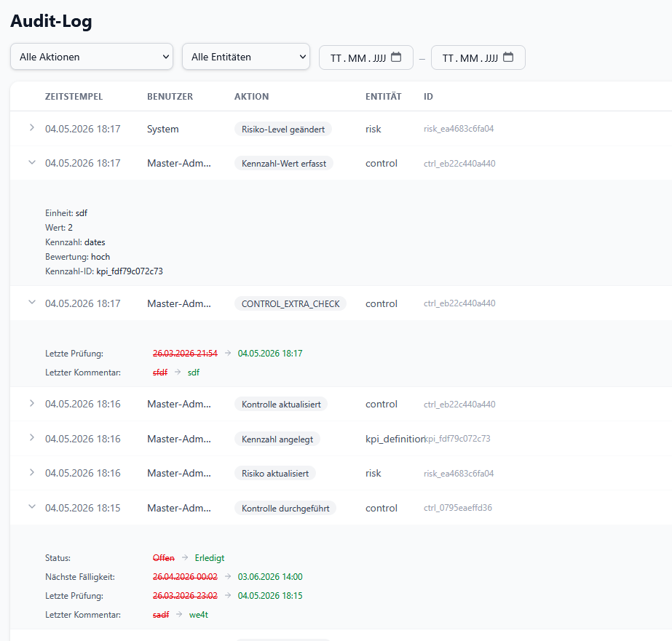Select ID kpi_fdf79c072c73 in 'Kennzahl angelegt' row
672x641 pixels.
pyautogui.click(x=457, y=439)
